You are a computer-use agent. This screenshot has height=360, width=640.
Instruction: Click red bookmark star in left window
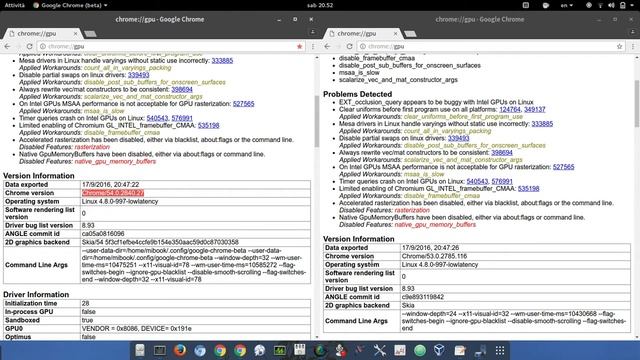tap(300, 47)
